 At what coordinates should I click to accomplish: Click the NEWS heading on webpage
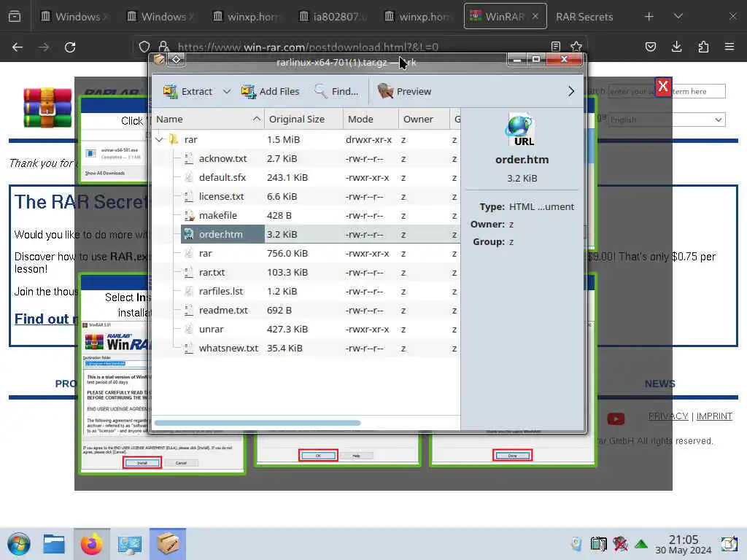[x=659, y=384]
